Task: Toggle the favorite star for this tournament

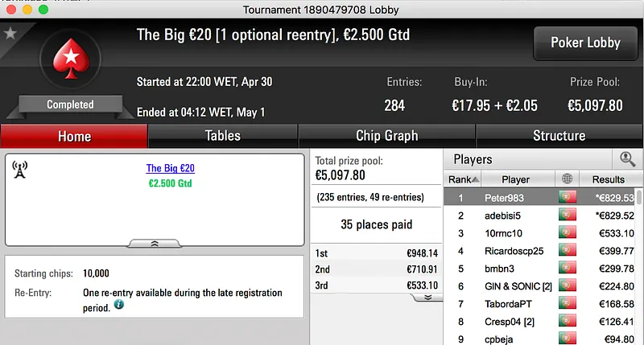Action: (x=10, y=33)
